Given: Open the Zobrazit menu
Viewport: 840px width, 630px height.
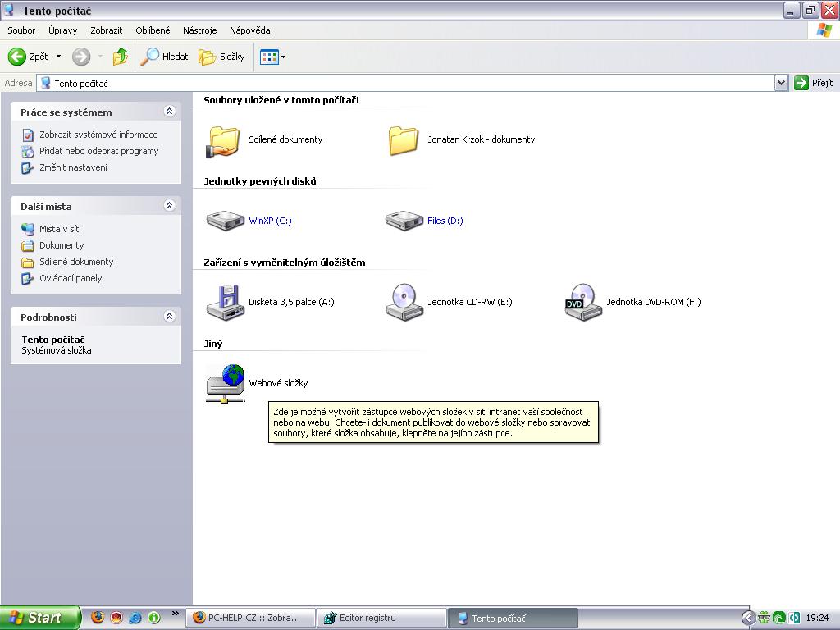Looking at the screenshot, I should pos(106,30).
